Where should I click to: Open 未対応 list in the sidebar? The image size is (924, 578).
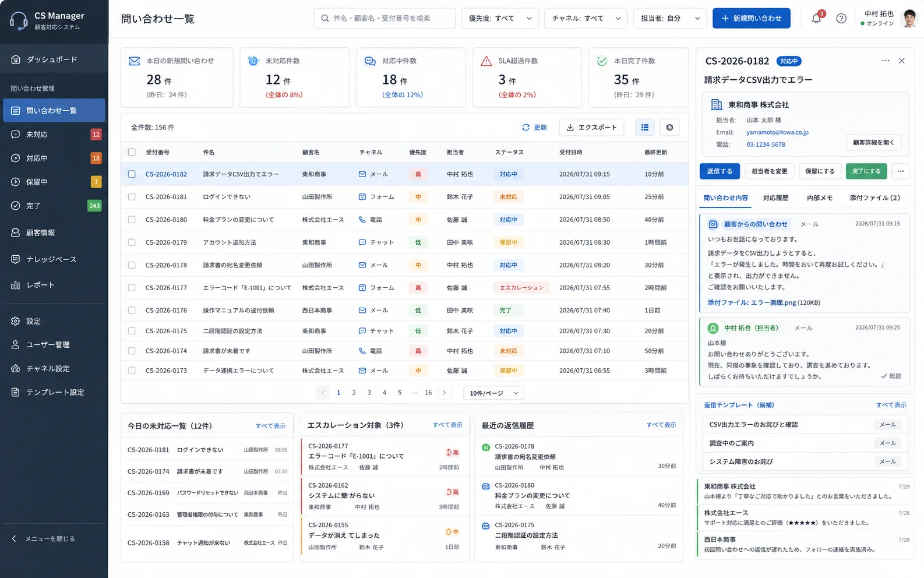pyautogui.click(x=54, y=135)
